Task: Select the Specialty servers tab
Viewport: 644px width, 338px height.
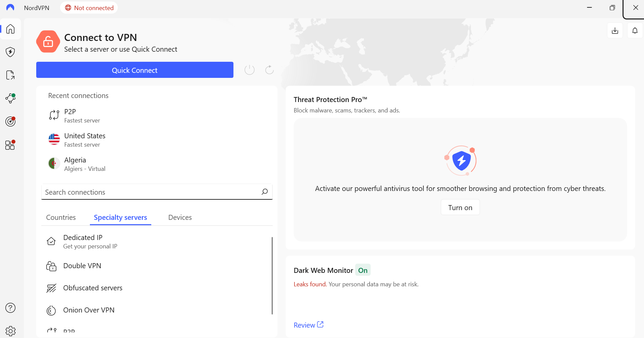Action: click(x=120, y=218)
